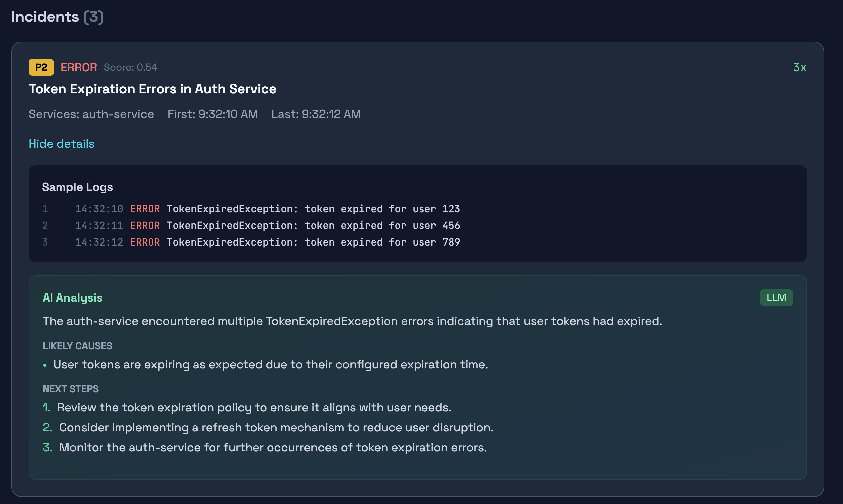Screen dimensions: 843x504
Task: Click the First: 9:32:10 AM timestamp
Action: [213, 114]
